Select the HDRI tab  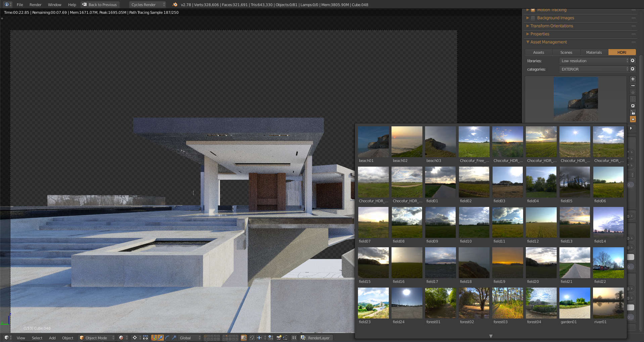click(x=622, y=52)
